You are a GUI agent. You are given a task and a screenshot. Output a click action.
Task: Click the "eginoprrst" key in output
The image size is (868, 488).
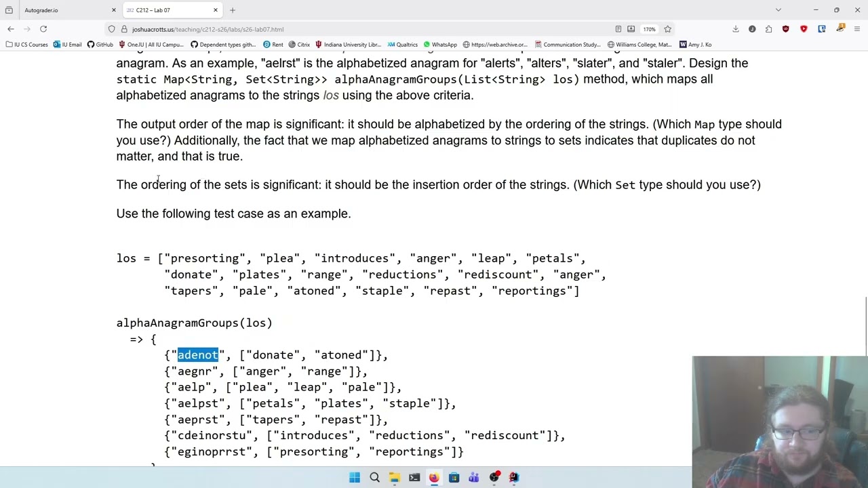point(212,452)
